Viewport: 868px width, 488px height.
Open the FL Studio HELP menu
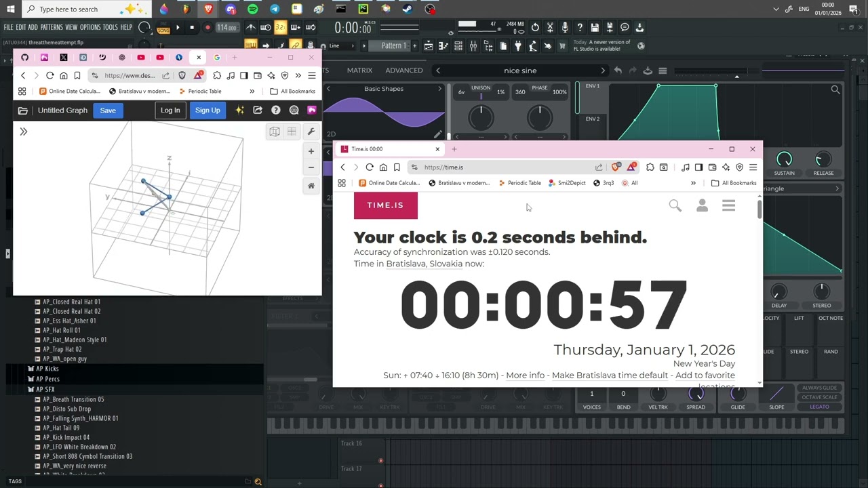[126, 28]
